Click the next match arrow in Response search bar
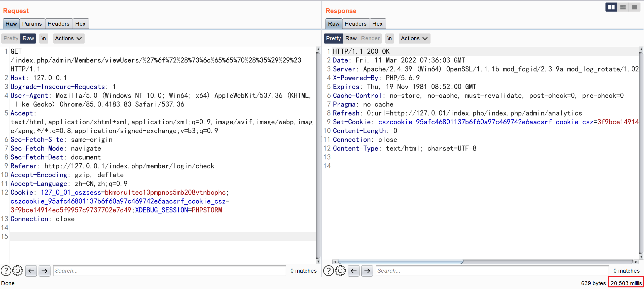 click(x=367, y=271)
